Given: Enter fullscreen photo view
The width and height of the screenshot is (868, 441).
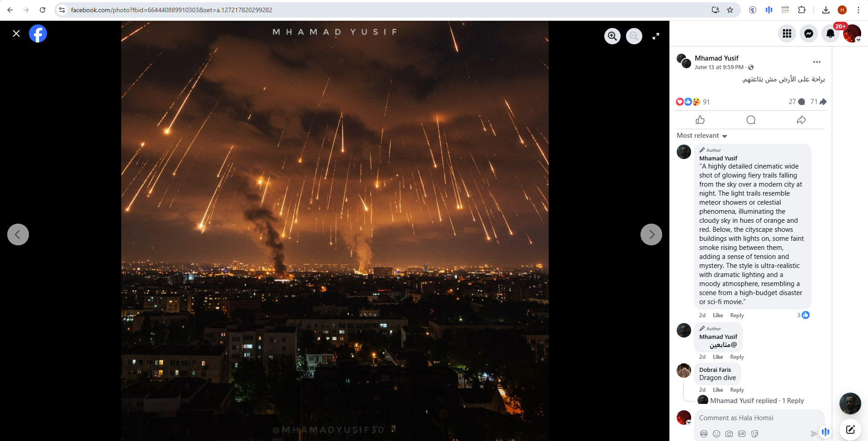Looking at the screenshot, I should coord(655,36).
